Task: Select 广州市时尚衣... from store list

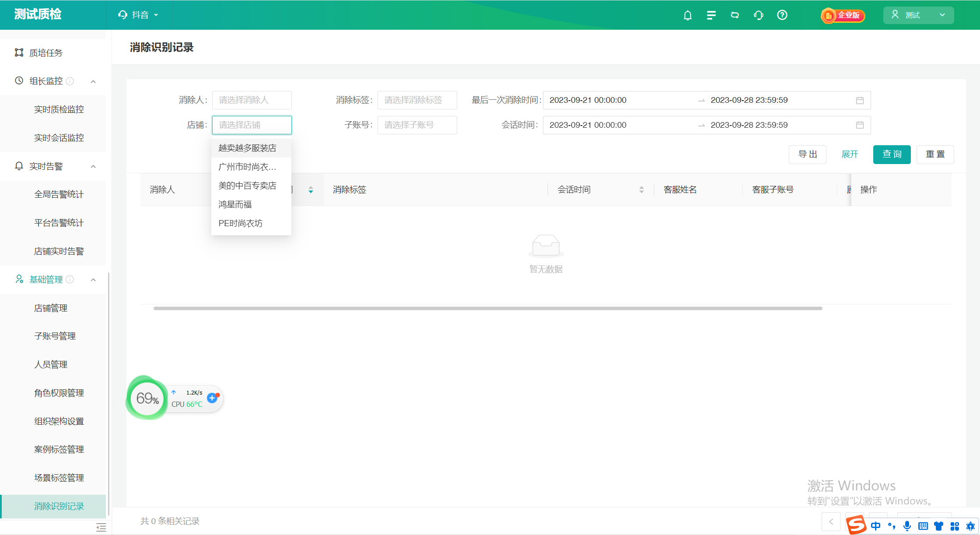Action: click(x=251, y=167)
